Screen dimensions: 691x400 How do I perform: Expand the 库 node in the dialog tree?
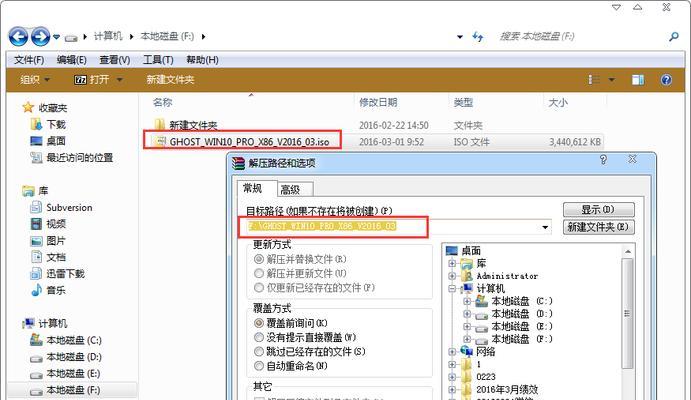click(x=452, y=263)
